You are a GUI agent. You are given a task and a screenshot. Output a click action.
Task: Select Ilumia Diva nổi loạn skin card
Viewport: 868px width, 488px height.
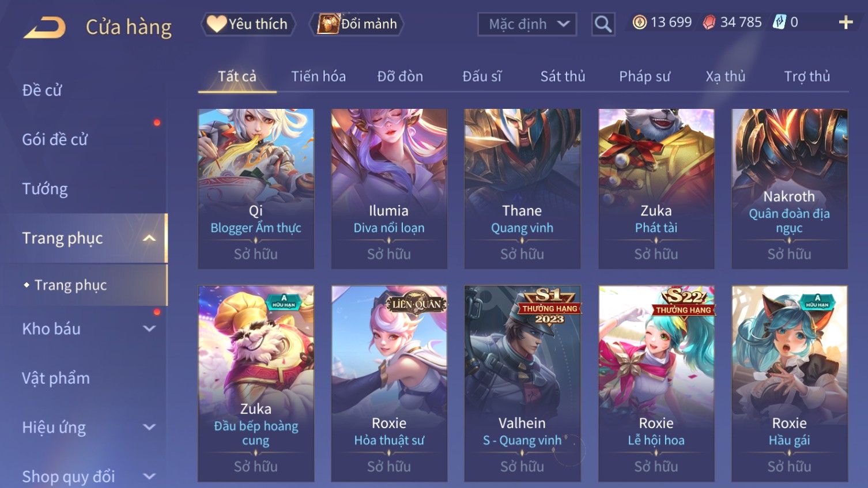click(x=389, y=188)
